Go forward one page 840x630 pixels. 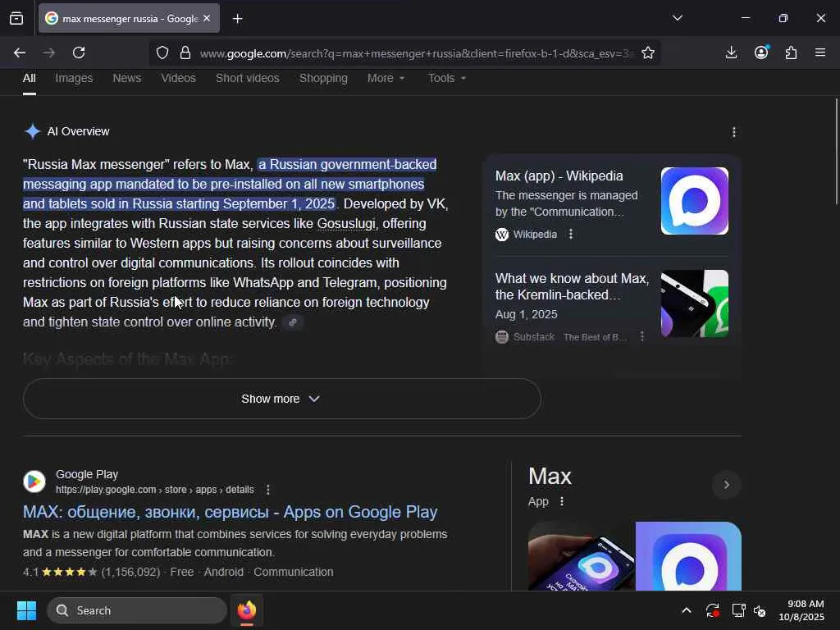click(49, 52)
